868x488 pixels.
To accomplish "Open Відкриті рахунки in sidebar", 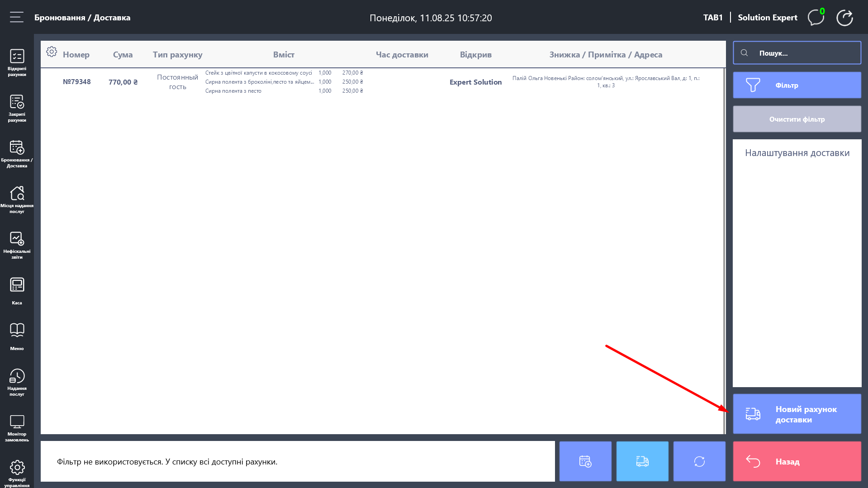I will pyautogui.click(x=17, y=62).
